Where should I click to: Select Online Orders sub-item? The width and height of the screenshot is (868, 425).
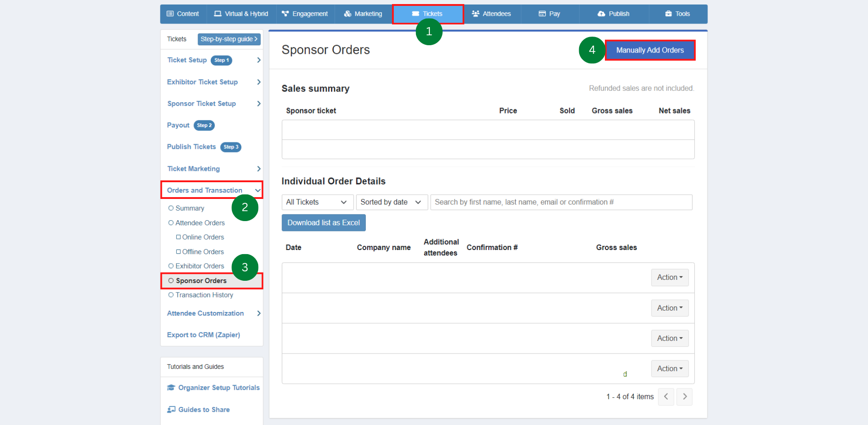click(x=203, y=237)
